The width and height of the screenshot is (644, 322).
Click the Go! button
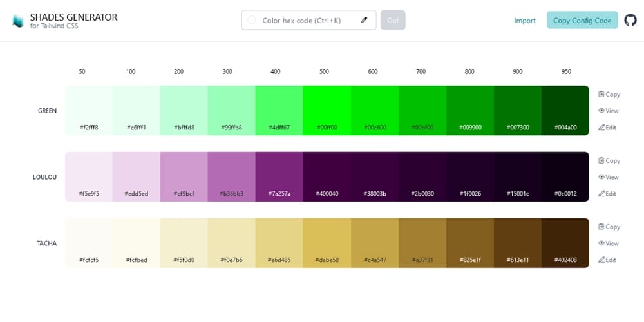pyautogui.click(x=393, y=20)
